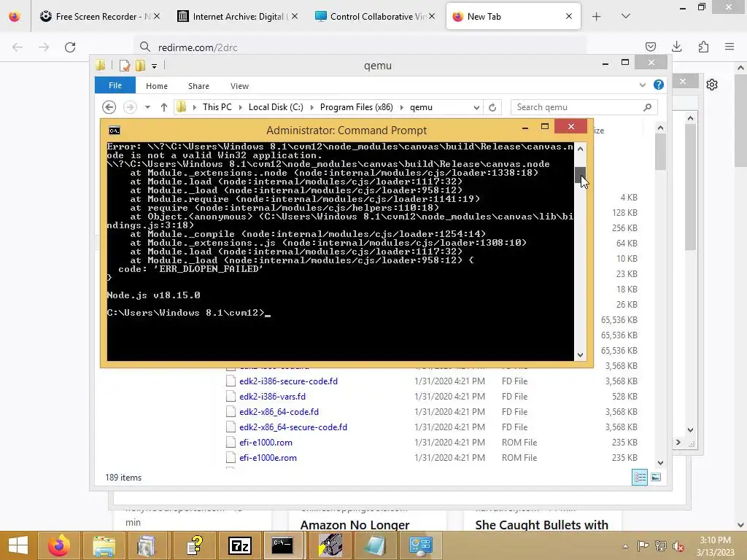Open Firefox new tab settings gear
747x560 pixels.
(712, 85)
